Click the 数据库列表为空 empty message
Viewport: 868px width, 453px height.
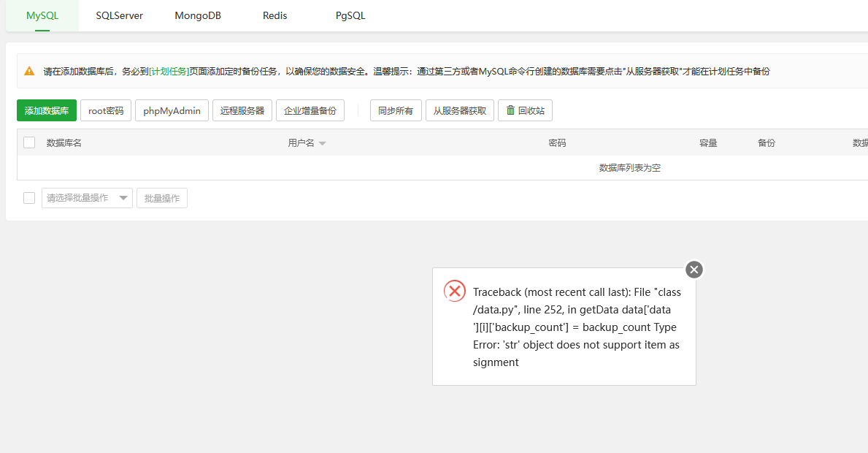click(629, 168)
